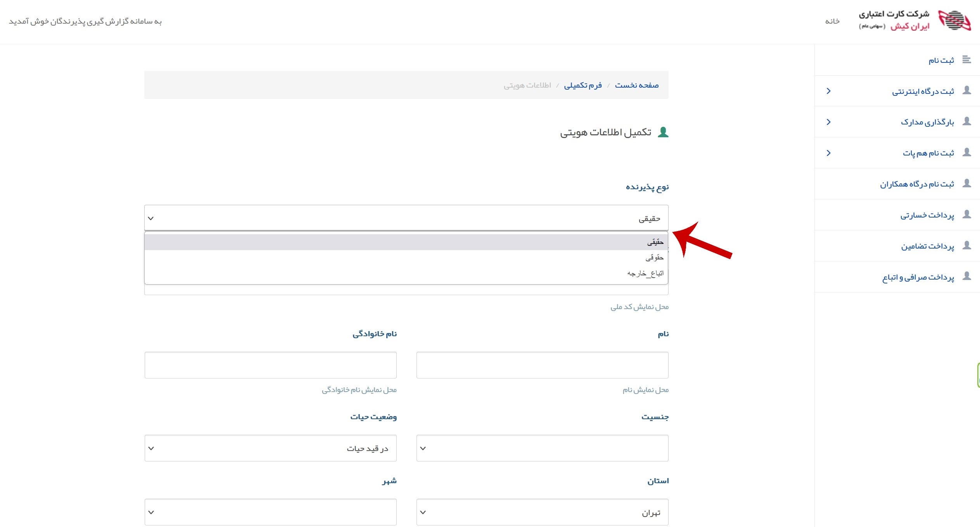Open the استان dropdown showing تهران
This screenshot has width=980, height=527.
[x=542, y=512]
